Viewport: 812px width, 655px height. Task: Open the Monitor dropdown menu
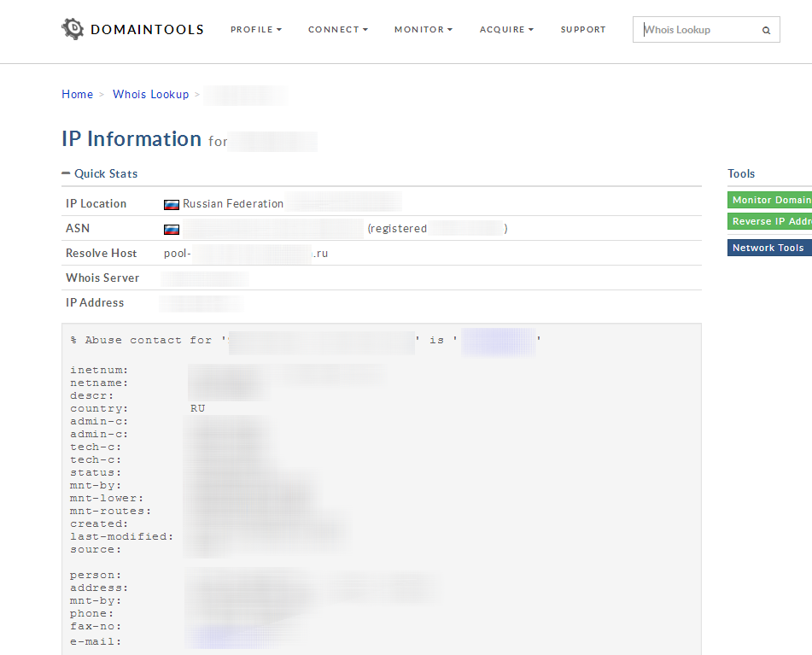coord(424,30)
